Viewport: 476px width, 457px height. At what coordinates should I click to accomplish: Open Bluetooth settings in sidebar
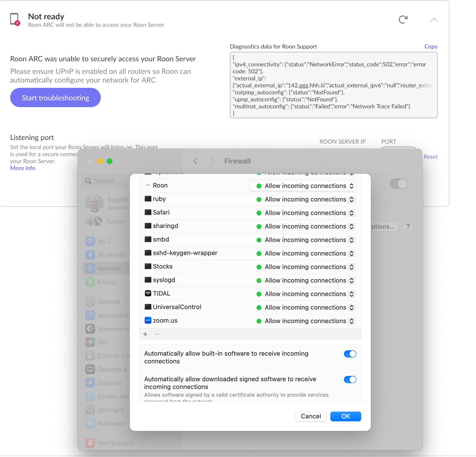pyautogui.click(x=111, y=255)
